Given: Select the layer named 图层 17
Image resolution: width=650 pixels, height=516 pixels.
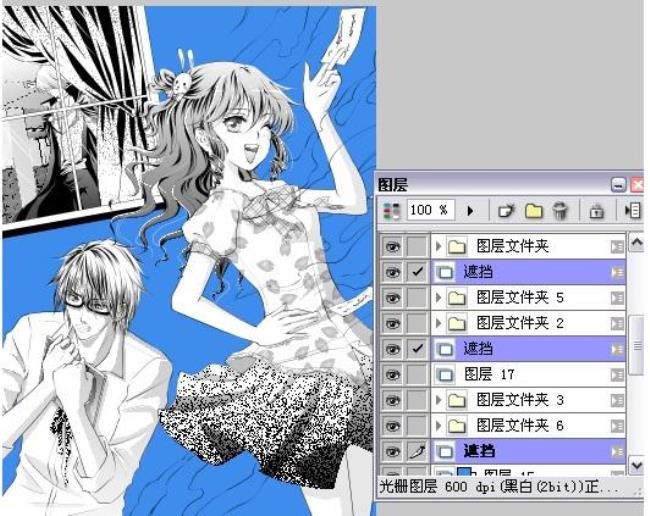Looking at the screenshot, I should [489, 375].
